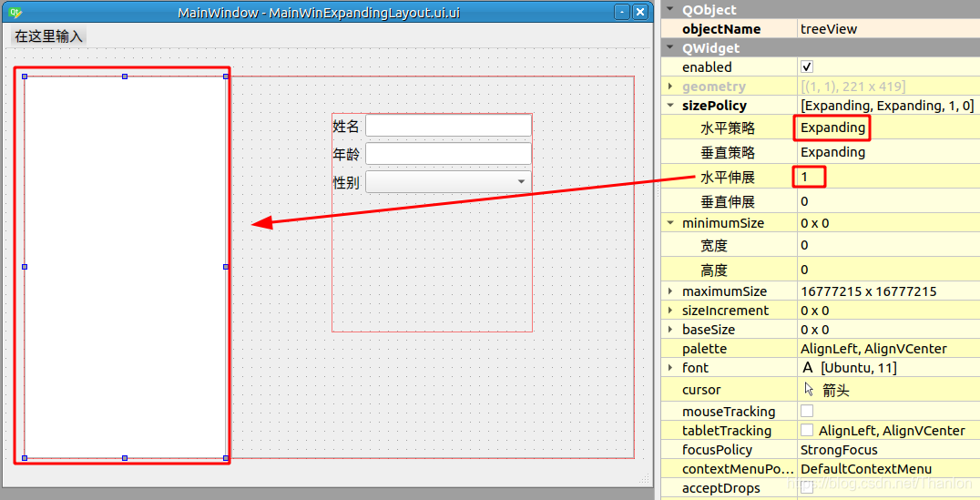Expand the sizeIncrement property
The image size is (980, 500).
point(670,311)
